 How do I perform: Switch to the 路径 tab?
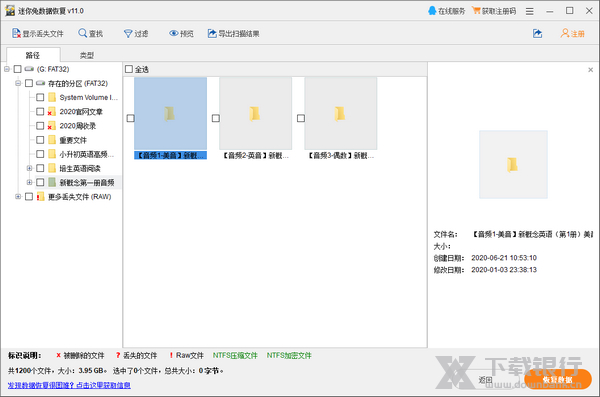click(x=33, y=55)
